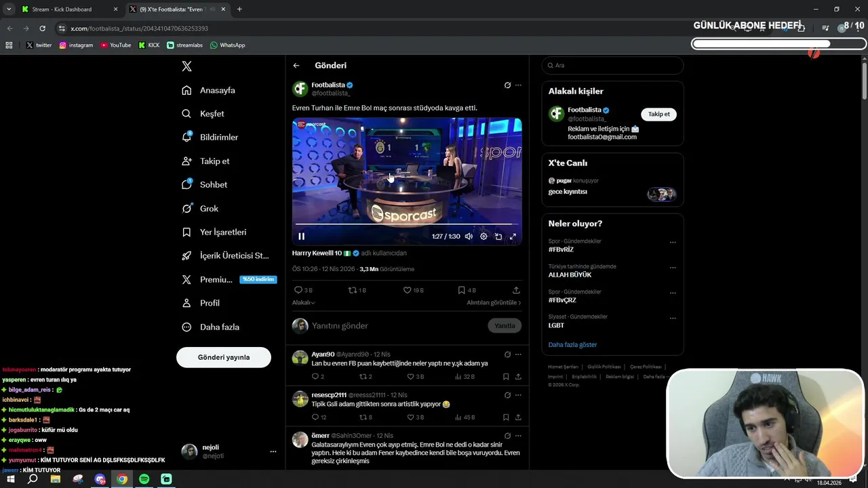868x488 pixels.
Task: Repost Ayan90's reply
Action: [365, 377]
